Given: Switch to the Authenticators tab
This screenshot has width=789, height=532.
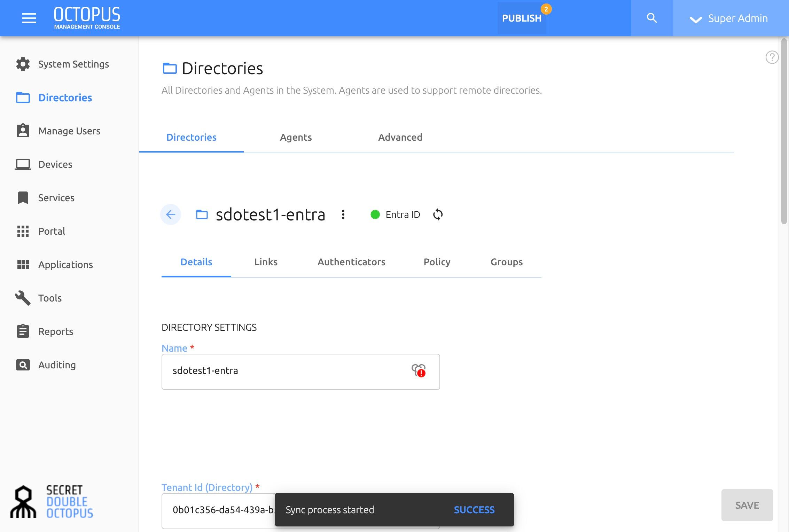Looking at the screenshot, I should 351,262.
